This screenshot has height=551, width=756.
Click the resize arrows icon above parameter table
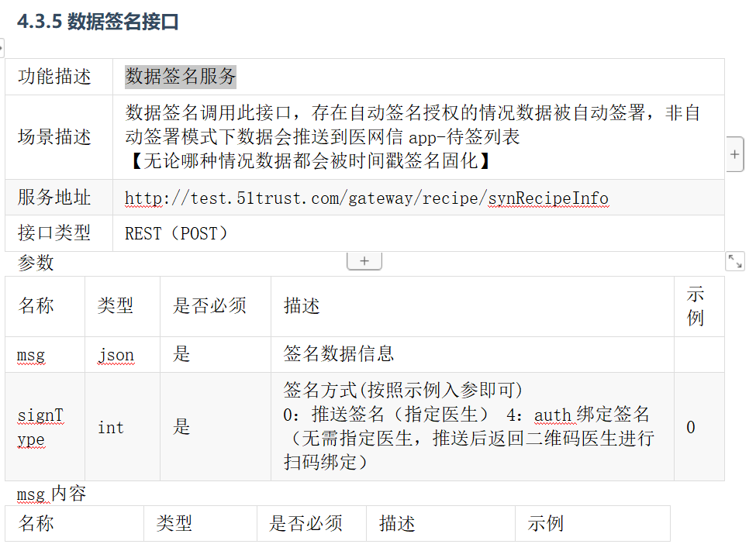pyautogui.click(x=735, y=261)
